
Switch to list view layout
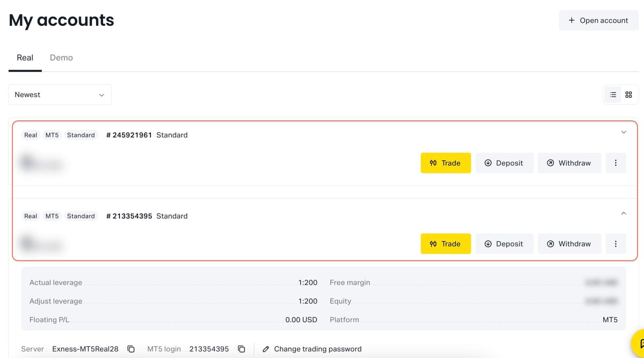613,95
